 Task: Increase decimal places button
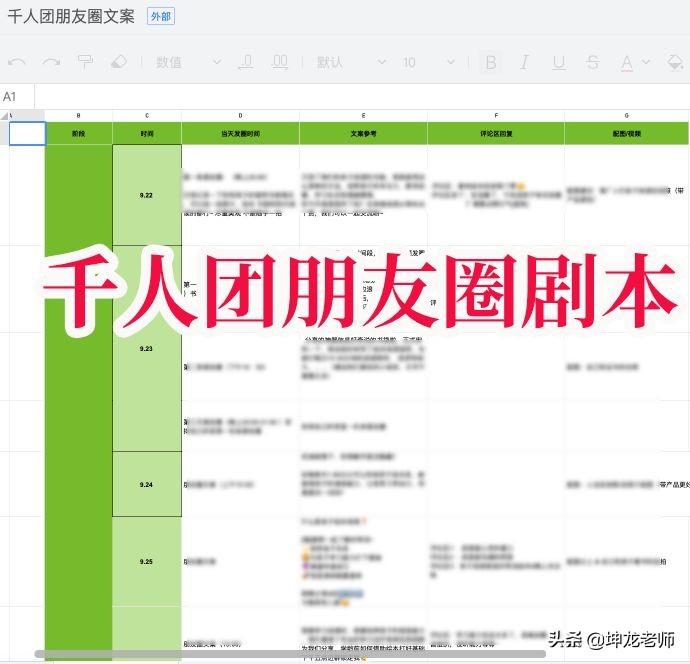click(x=279, y=62)
